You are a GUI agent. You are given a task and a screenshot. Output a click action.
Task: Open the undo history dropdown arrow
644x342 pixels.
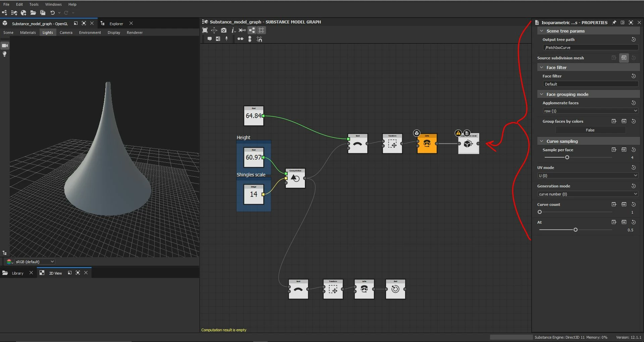tap(59, 13)
